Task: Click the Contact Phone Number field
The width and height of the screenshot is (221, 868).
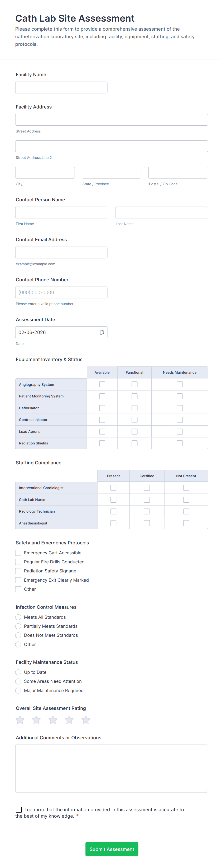Action: [x=61, y=292]
